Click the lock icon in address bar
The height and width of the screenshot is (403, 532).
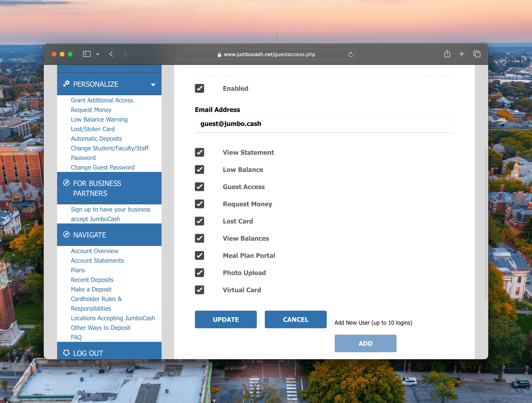[x=219, y=55]
